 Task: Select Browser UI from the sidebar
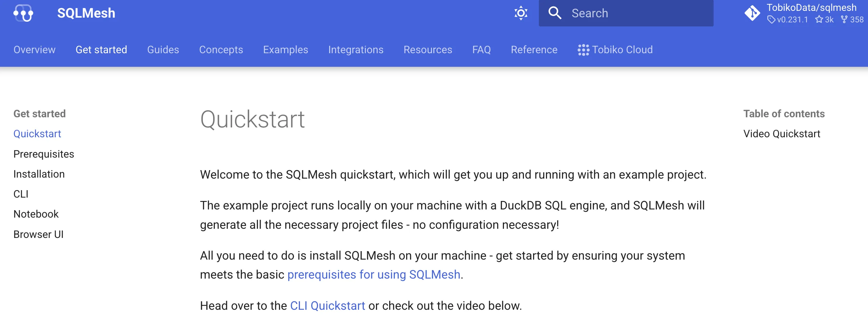pos(38,234)
